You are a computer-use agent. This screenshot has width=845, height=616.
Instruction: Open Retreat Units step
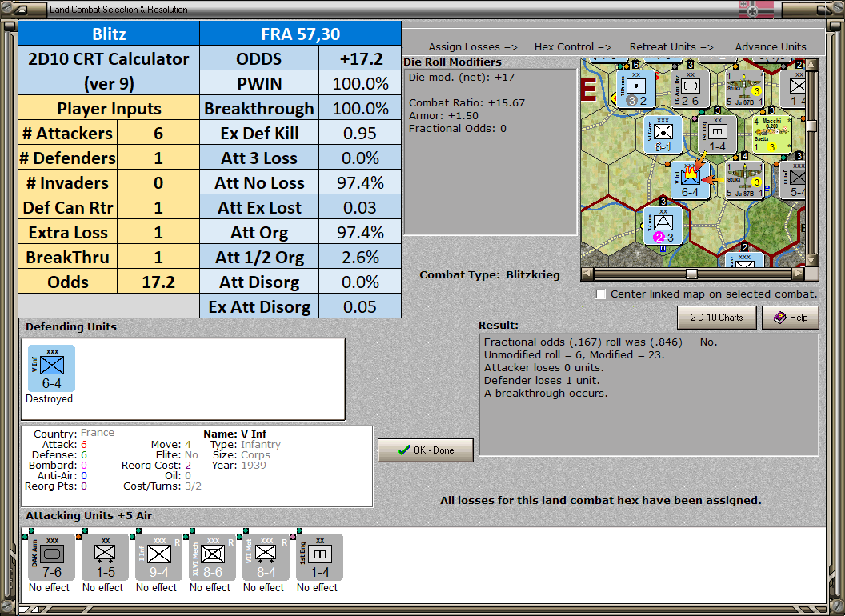point(671,47)
